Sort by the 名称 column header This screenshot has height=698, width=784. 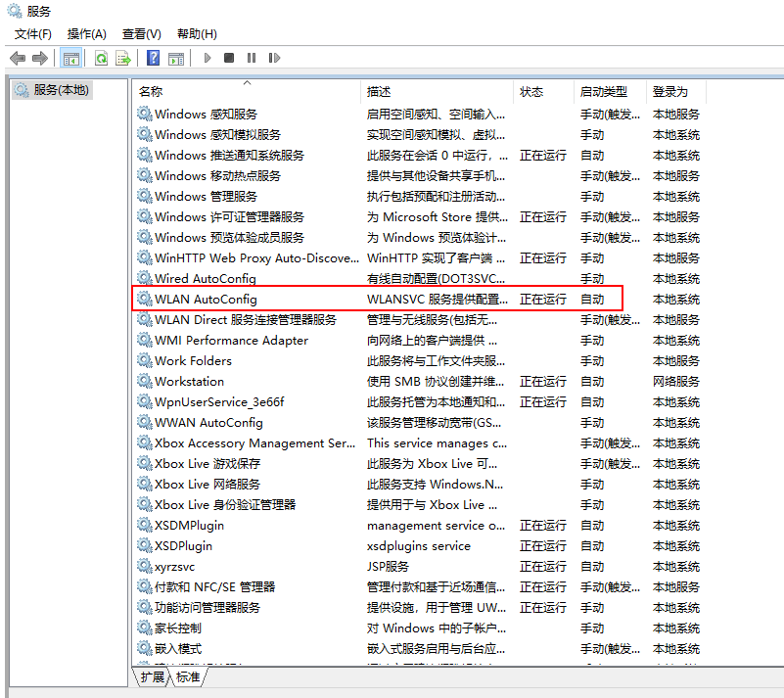pyautogui.click(x=246, y=92)
